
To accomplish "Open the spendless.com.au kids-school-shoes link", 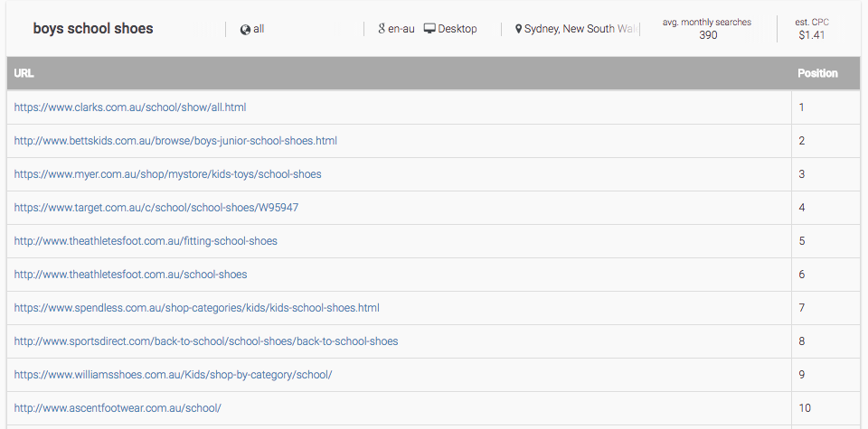I will (196, 307).
